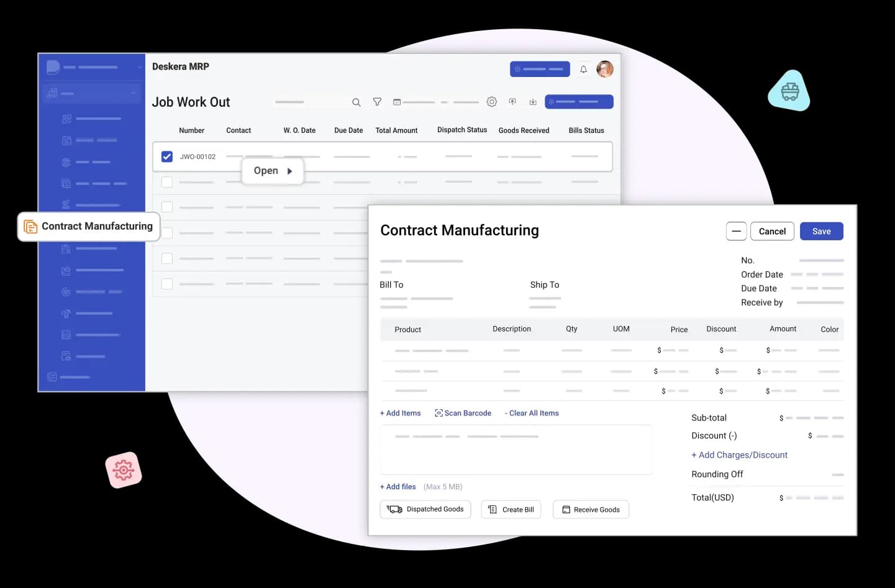The width and height of the screenshot is (895, 588).
Task: Tick the last row checkbox in table
Action: coord(167,284)
